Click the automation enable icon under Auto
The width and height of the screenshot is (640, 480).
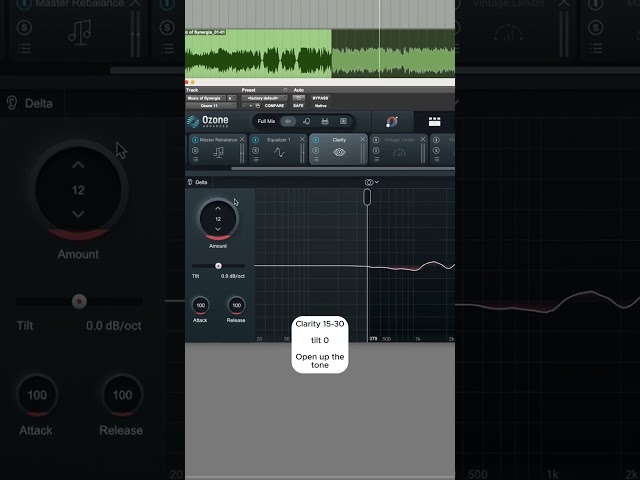299,98
